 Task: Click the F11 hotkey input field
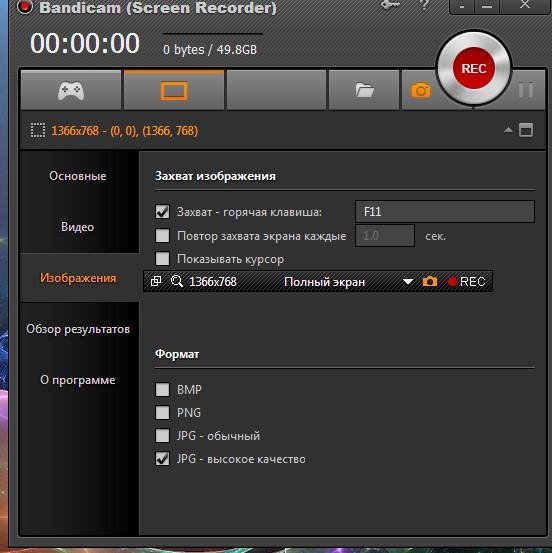click(x=445, y=212)
